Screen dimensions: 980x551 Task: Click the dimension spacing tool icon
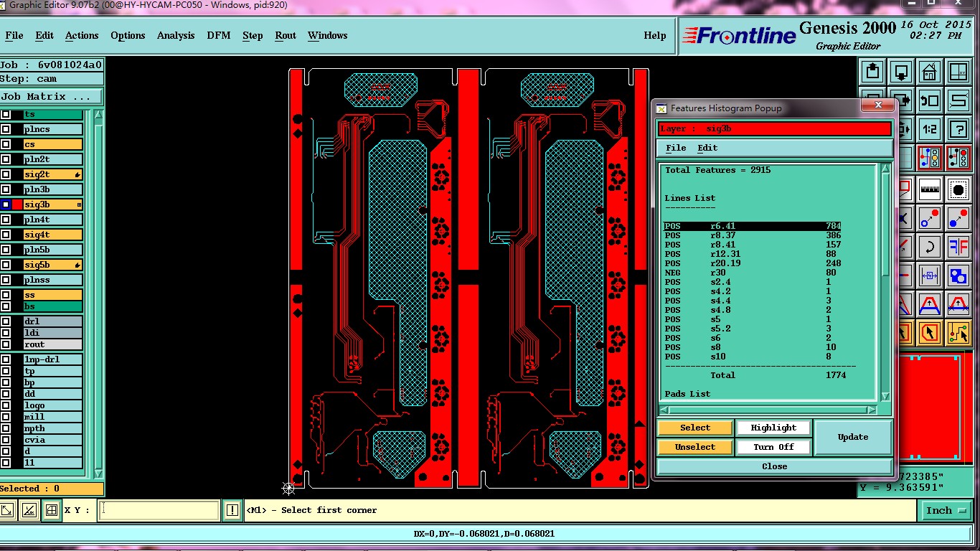pyautogui.click(x=930, y=275)
